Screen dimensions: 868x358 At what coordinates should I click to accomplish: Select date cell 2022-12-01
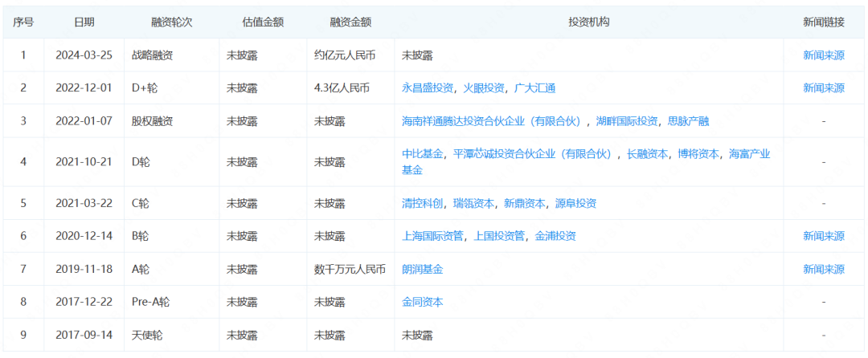[84, 87]
